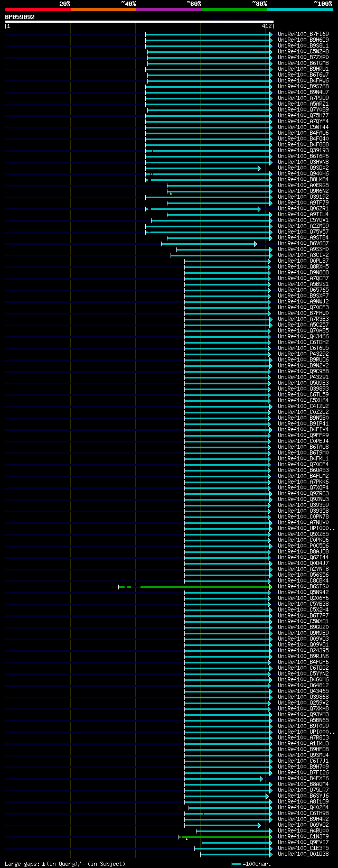Open hit UniRef100_Q39193

[303, 150]
